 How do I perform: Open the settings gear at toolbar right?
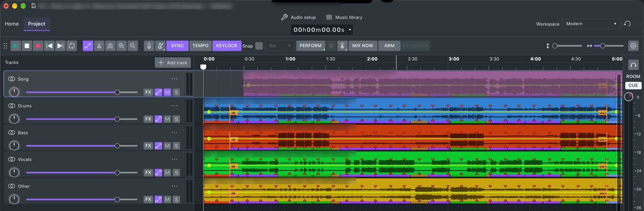(633, 46)
